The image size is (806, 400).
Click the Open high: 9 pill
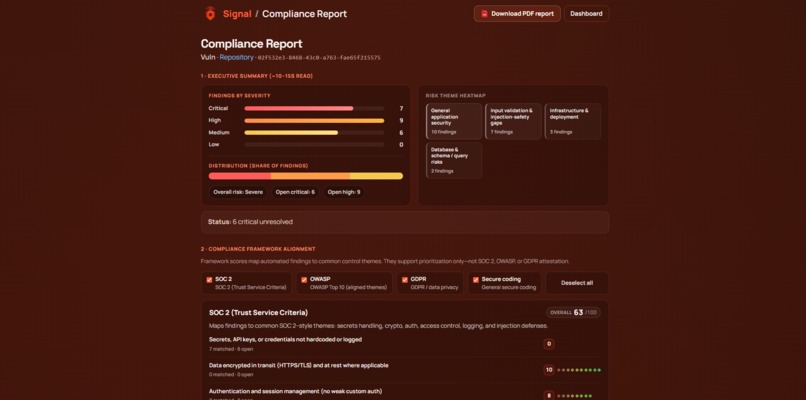point(344,192)
